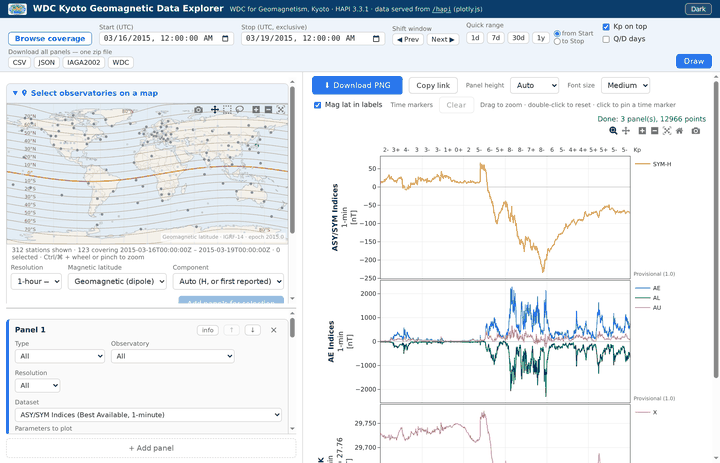Open the Stop date calendar picker icon
The height and width of the screenshot is (463, 720).
376,39
